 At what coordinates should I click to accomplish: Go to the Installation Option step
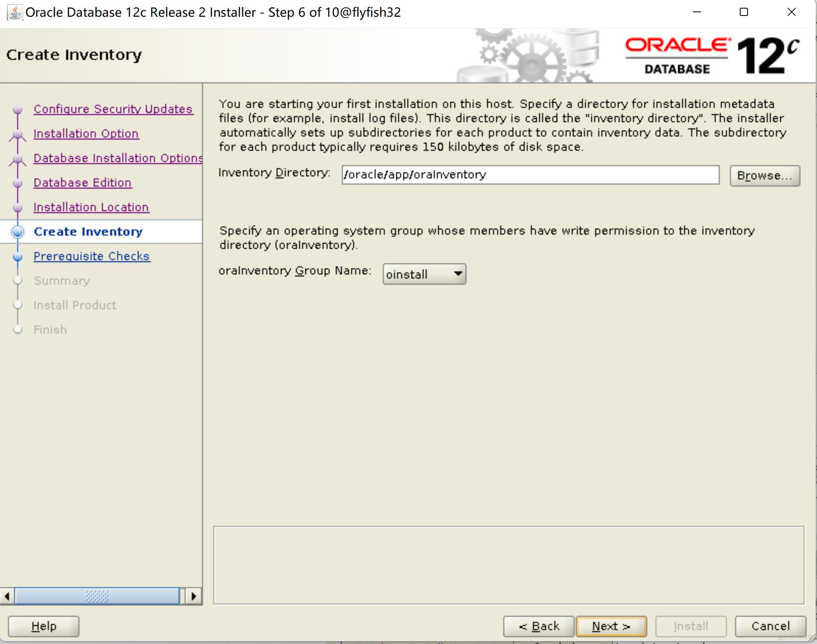tap(86, 134)
